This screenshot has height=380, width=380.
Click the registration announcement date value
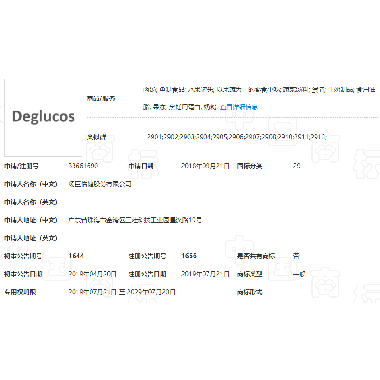(205, 274)
